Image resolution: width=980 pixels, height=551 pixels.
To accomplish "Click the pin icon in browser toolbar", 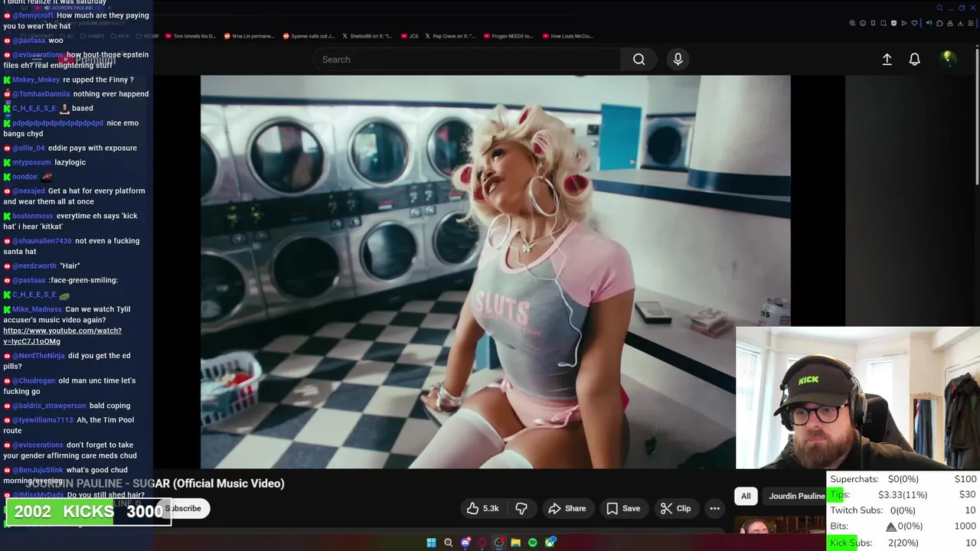I will 873,23.
